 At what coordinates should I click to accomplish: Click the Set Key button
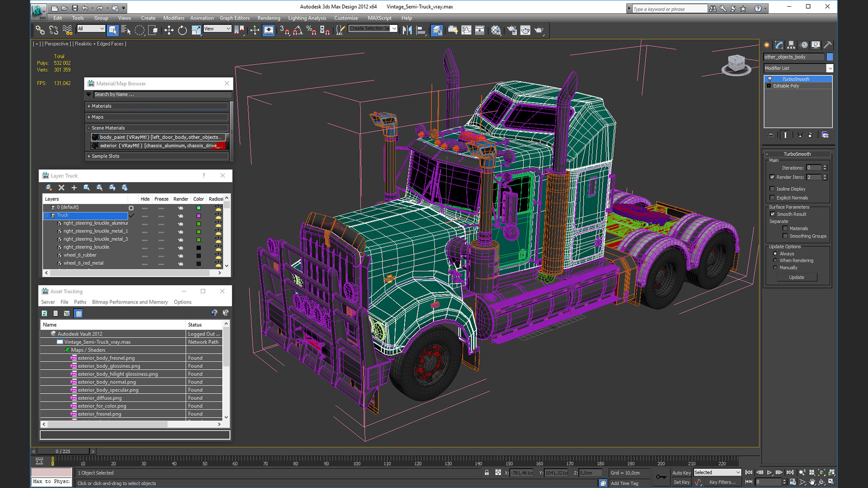[x=681, y=482]
